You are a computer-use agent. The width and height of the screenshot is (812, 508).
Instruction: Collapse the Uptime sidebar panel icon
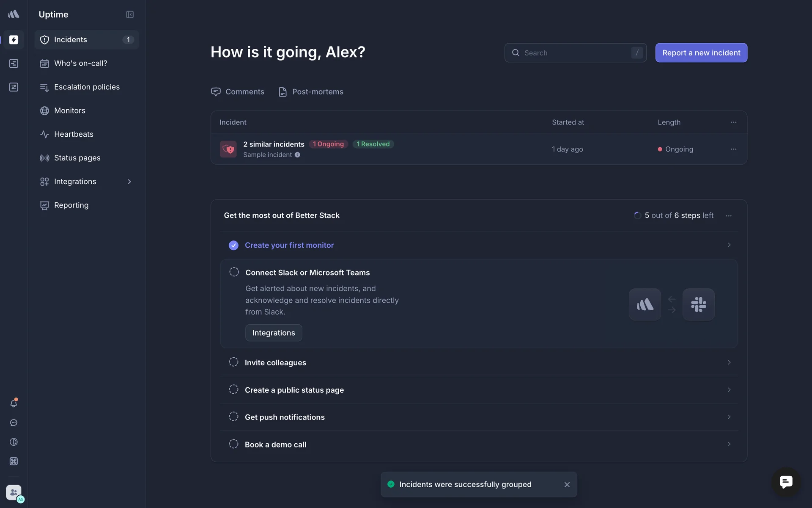(130, 14)
